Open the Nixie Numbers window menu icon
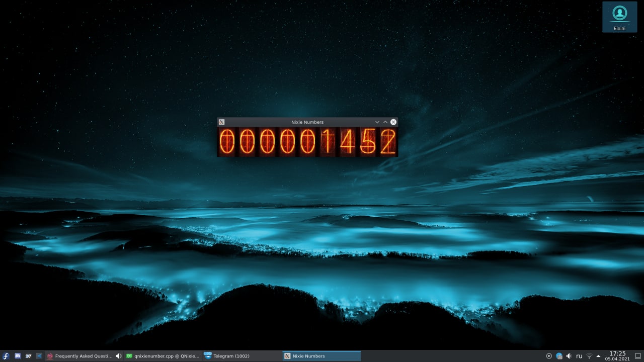 pos(222,122)
